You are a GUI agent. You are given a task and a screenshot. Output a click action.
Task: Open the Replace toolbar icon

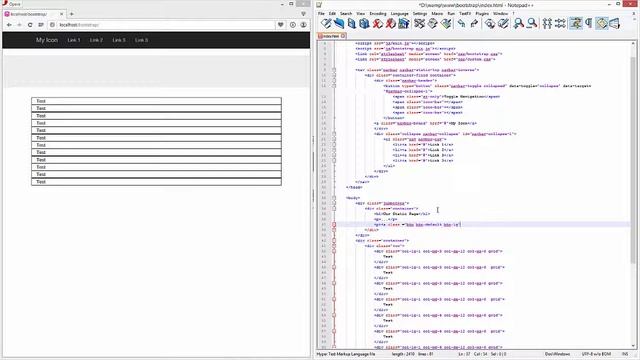[503, 24]
